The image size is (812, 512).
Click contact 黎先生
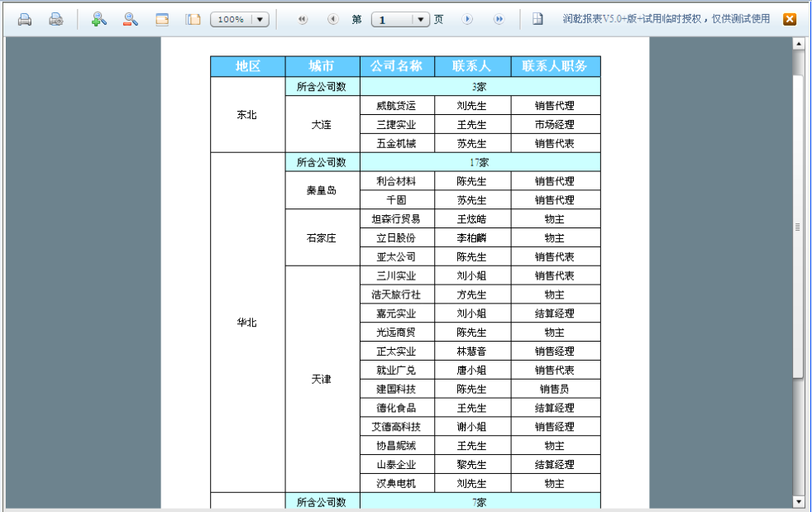(x=472, y=464)
